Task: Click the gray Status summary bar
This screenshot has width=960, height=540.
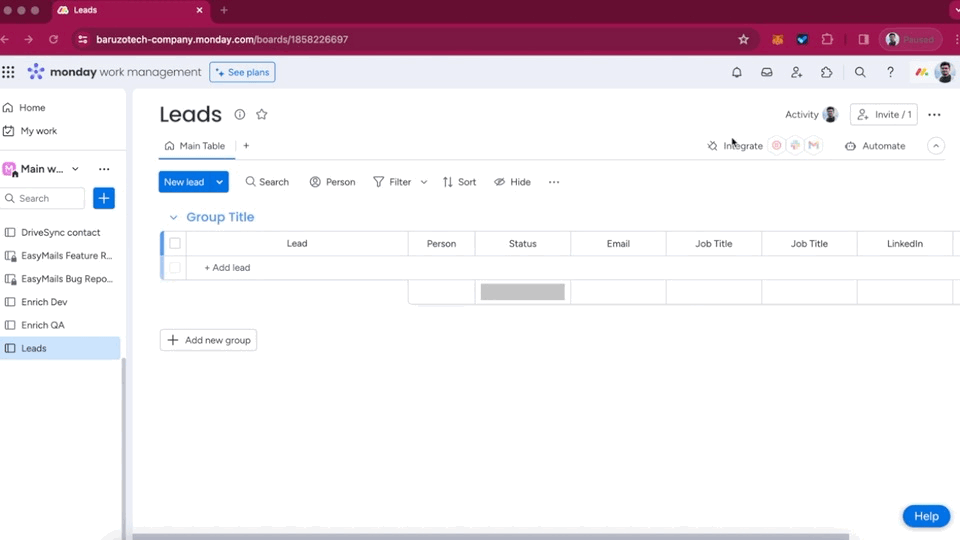Action: point(522,292)
